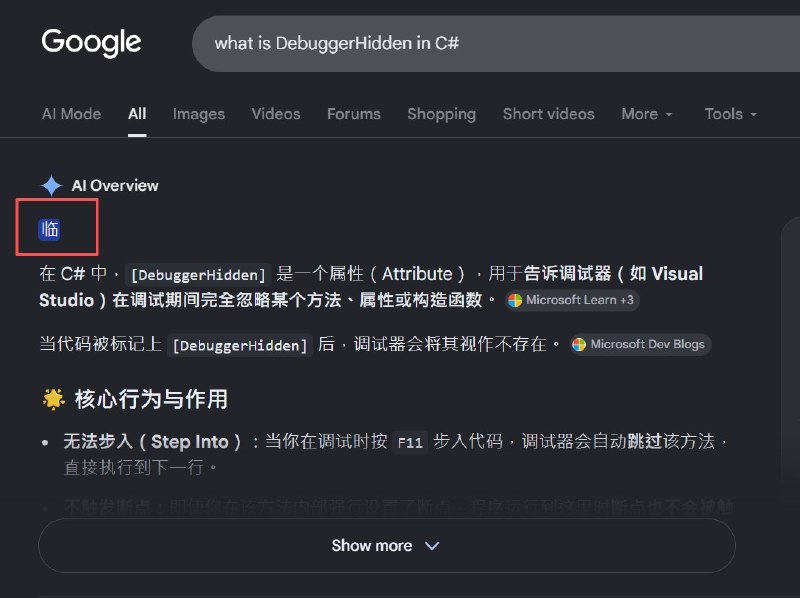Switch to the AI Mode tab
This screenshot has width=800, height=598.
click(x=71, y=114)
